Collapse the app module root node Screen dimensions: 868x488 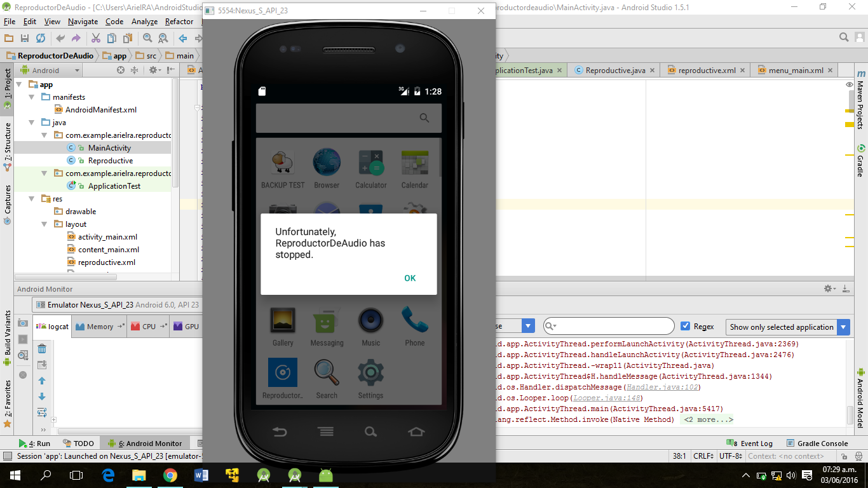coord(19,85)
